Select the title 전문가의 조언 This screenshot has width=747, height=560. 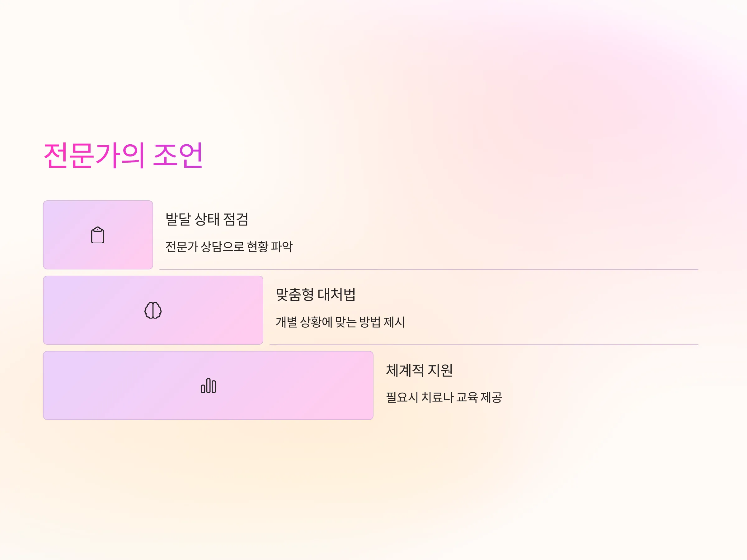(x=123, y=155)
